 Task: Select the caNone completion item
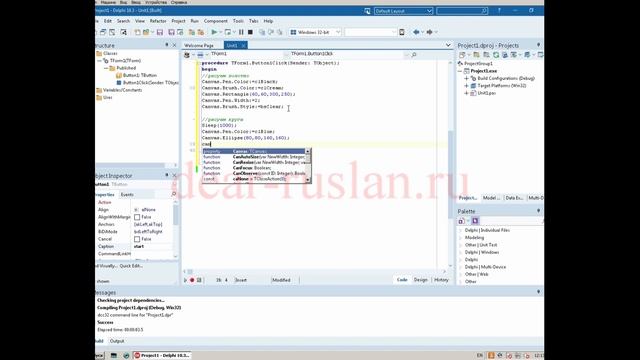pos(254,179)
